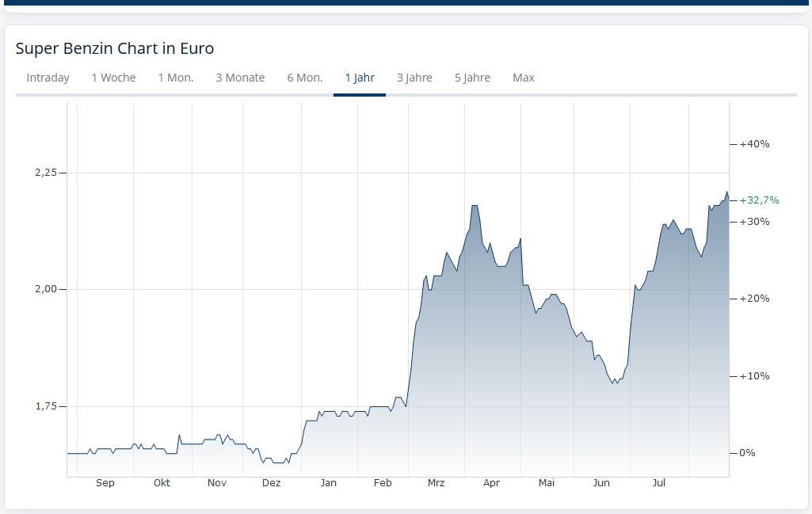Image resolution: width=812 pixels, height=514 pixels.
Task: Click the Jun month label
Action: point(601,483)
